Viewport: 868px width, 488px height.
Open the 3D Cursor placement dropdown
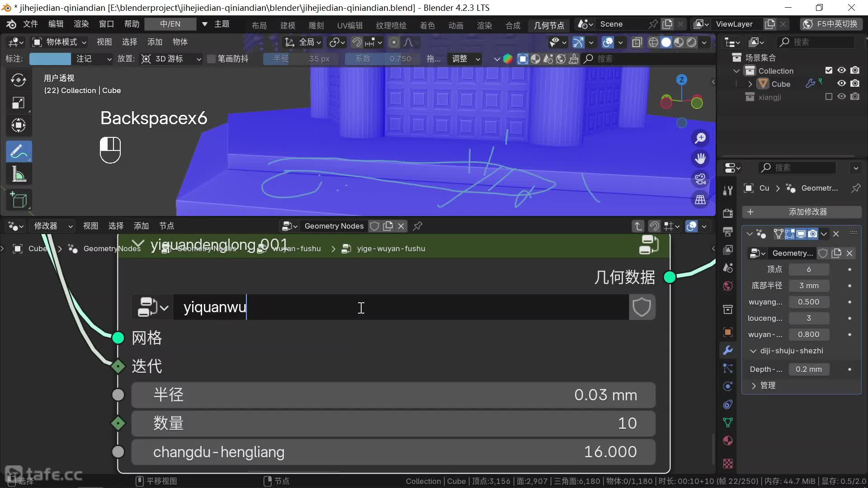pyautogui.click(x=171, y=59)
